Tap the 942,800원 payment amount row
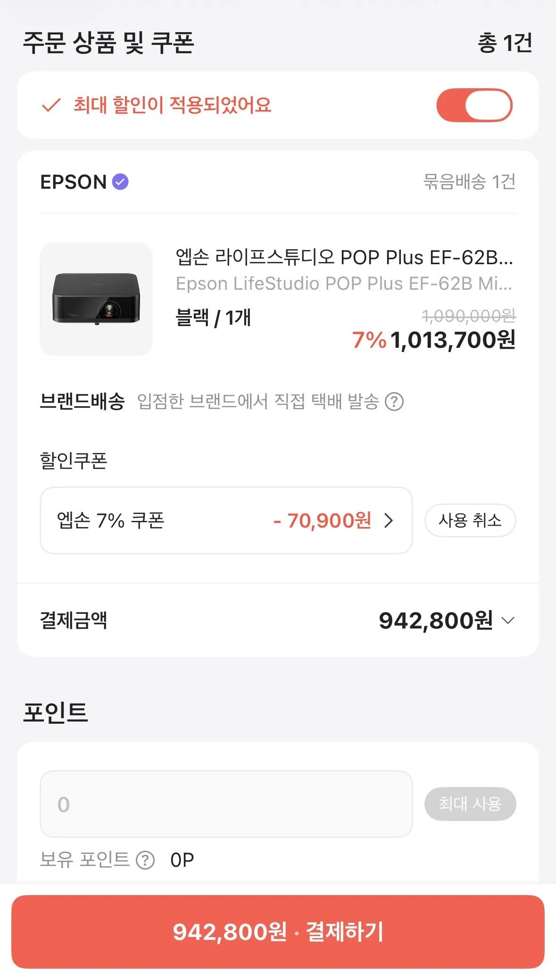The image size is (556, 980). 436,620
